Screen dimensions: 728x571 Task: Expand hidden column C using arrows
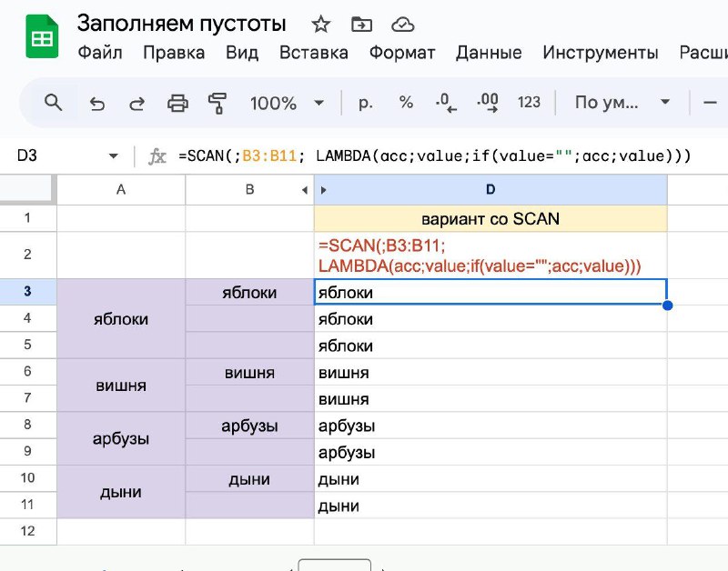pyautogui.click(x=314, y=190)
